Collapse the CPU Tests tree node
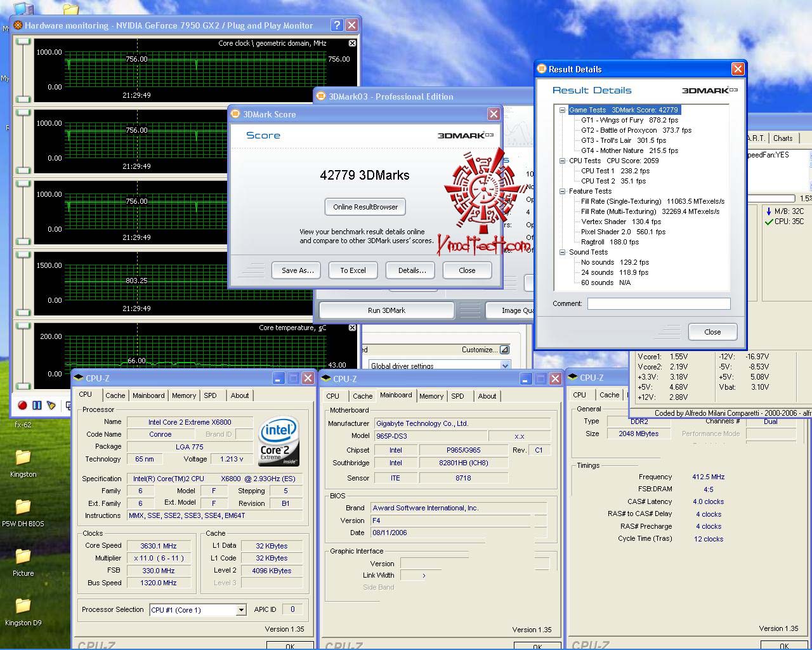Screen dimensions: 812x650 (562, 161)
